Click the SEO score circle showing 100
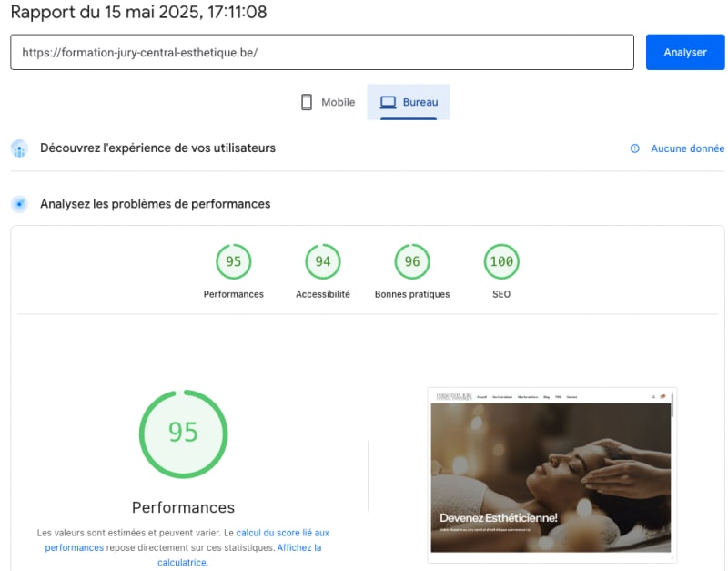The height and width of the screenshot is (571, 728). [500, 261]
